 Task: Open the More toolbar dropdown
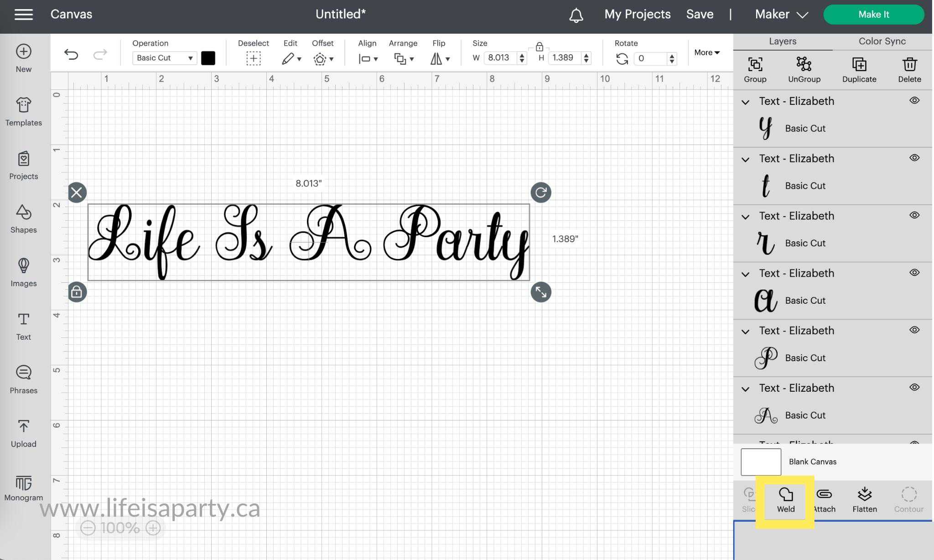(706, 52)
